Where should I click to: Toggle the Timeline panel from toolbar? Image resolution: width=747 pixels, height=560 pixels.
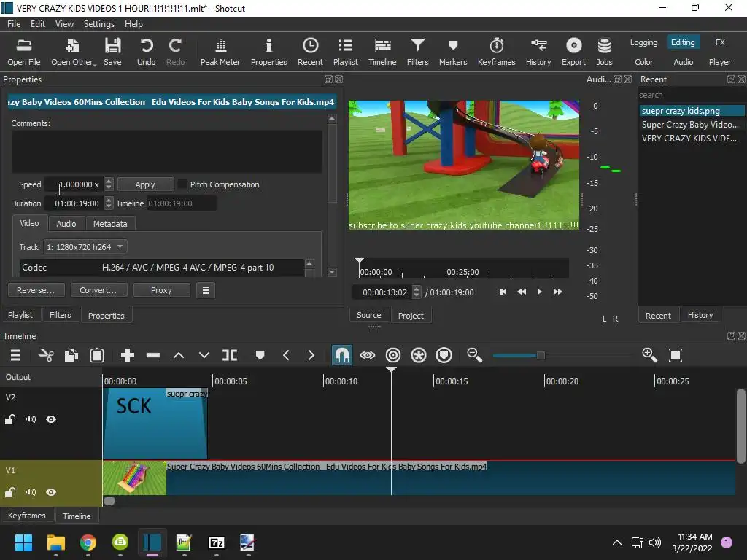point(382,52)
